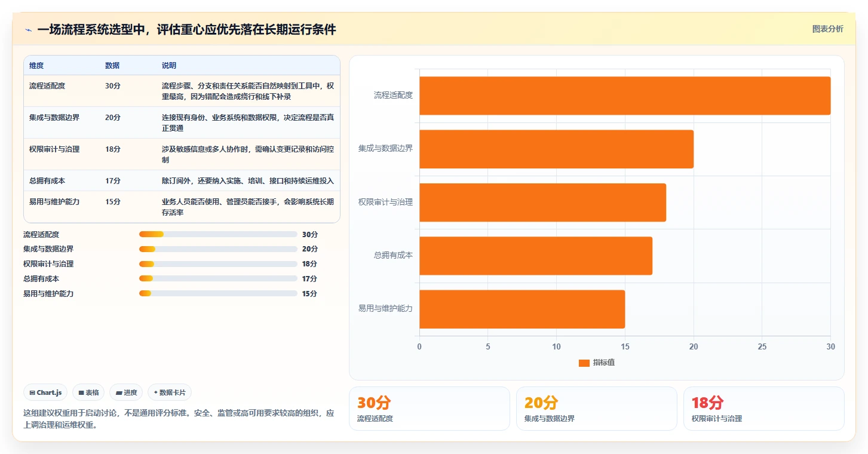Viewport: 868px width, 454px height.
Task: Click the 30分 table cell
Action: [x=113, y=86]
